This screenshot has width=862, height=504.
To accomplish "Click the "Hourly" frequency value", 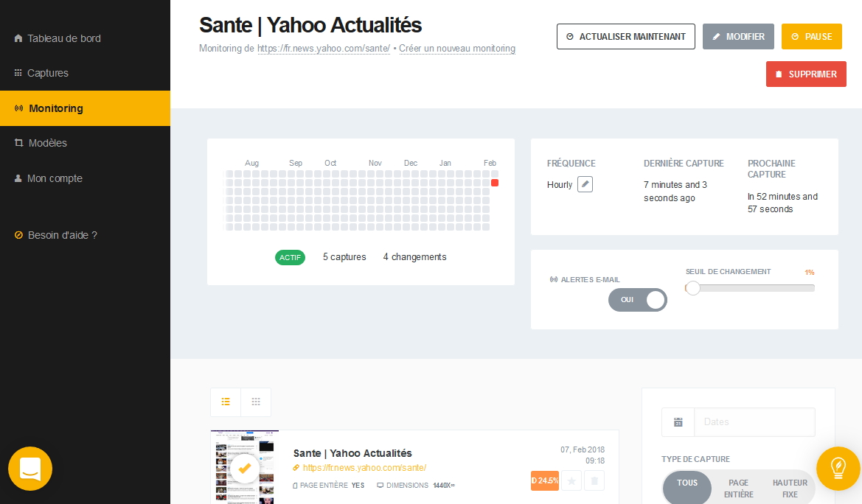I will (560, 185).
